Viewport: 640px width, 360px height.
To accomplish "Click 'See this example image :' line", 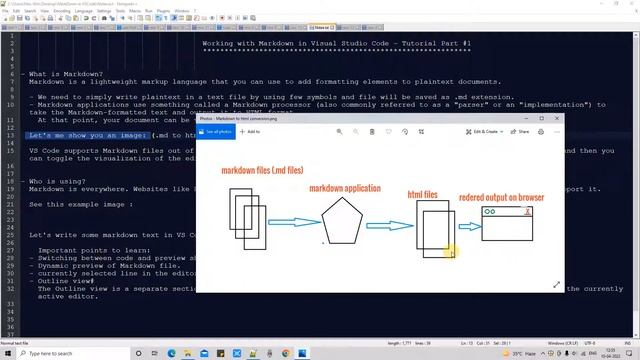I will coord(81,204).
